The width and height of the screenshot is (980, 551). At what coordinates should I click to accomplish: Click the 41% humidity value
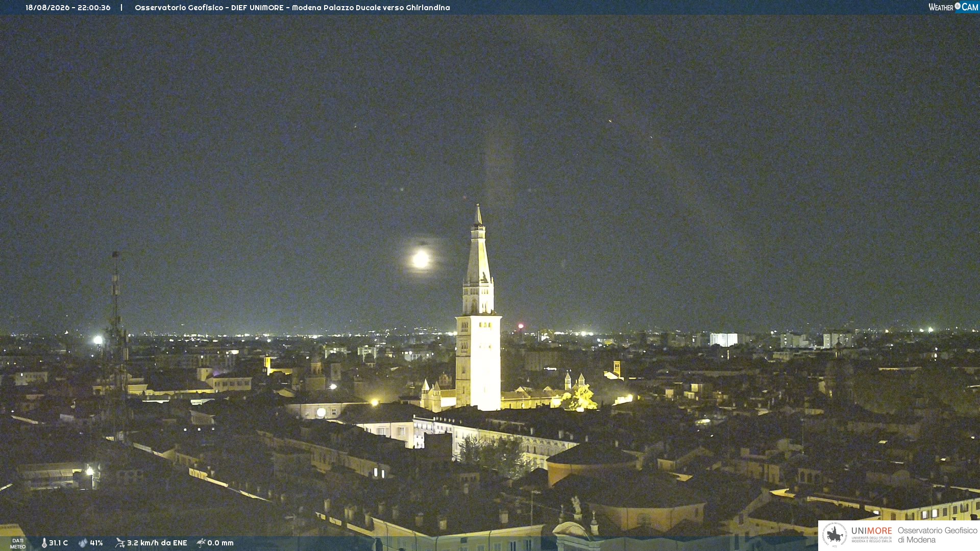(x=96, y=543)
